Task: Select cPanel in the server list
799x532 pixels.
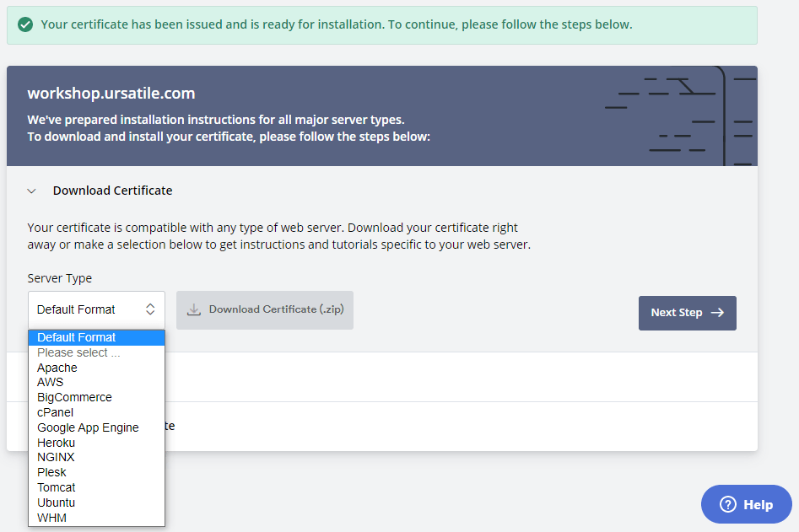Action: click(x=55, y=412)
